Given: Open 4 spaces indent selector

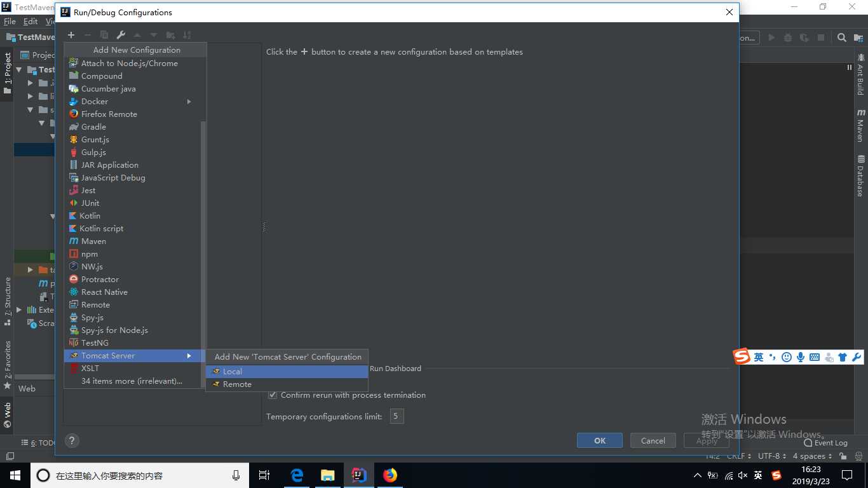Looking at the screenshot, I should (x=812, y=456).
